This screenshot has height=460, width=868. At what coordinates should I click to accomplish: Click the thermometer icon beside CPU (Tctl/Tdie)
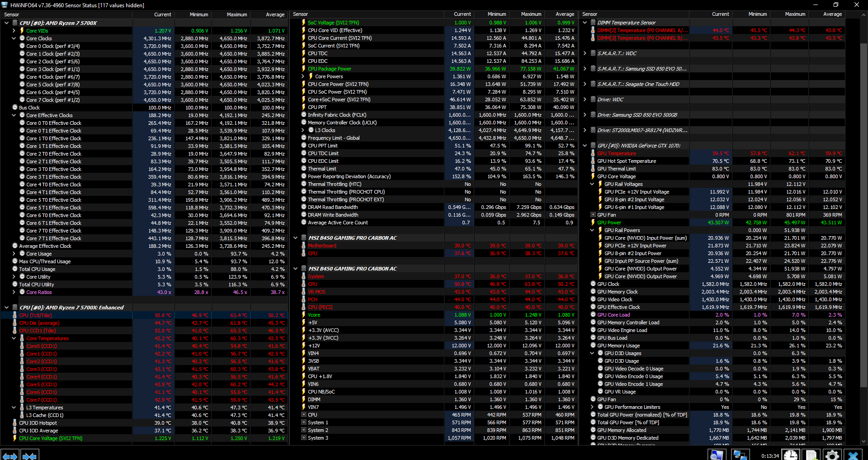pos(15,315)
